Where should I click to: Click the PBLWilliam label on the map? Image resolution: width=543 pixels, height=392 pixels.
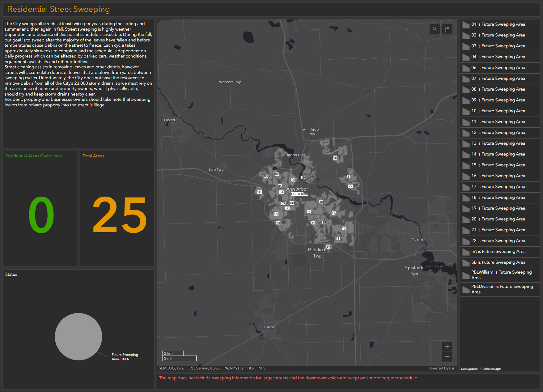(x=299, y=194)
